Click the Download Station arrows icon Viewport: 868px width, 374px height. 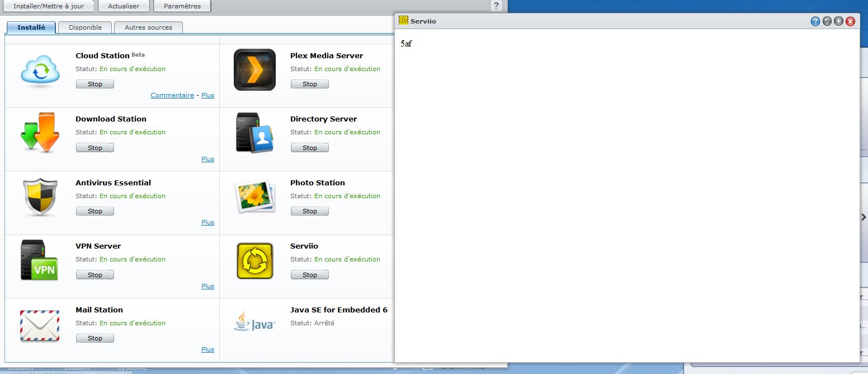point(40,133)
